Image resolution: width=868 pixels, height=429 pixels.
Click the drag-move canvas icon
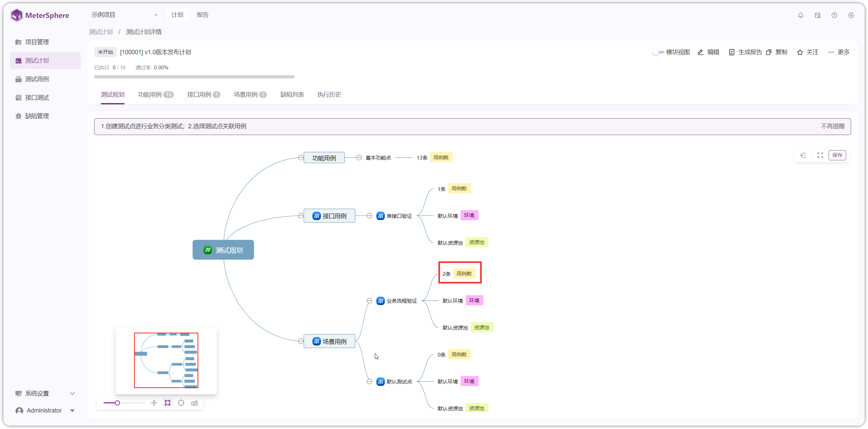coord(154,403)
